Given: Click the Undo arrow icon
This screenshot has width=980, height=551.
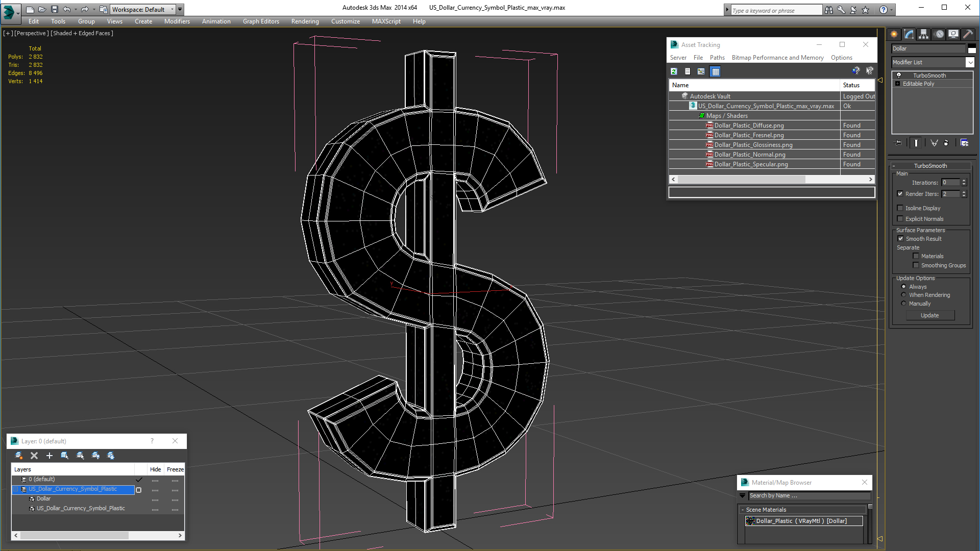Looking at the screenshot, I should point(66,9).
